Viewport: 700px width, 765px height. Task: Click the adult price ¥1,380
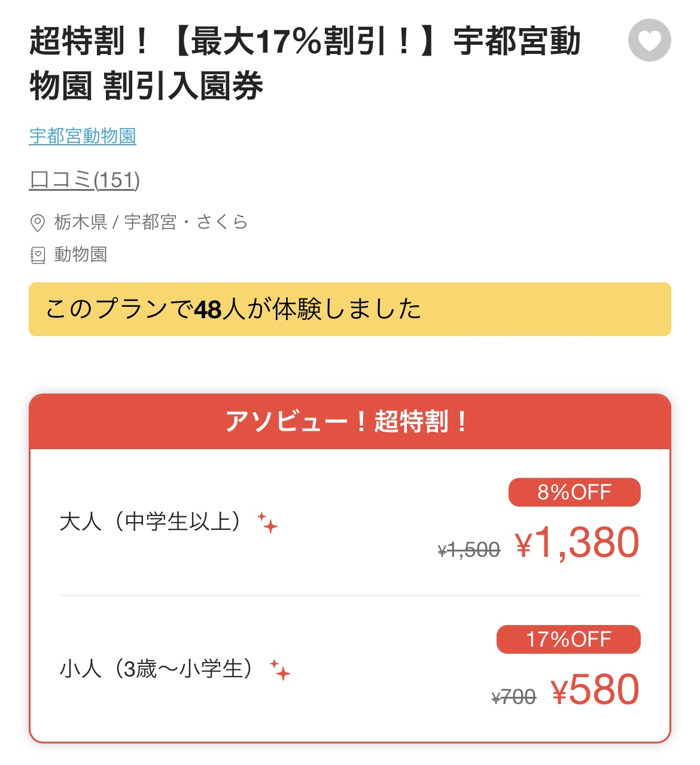pos(577,542)
